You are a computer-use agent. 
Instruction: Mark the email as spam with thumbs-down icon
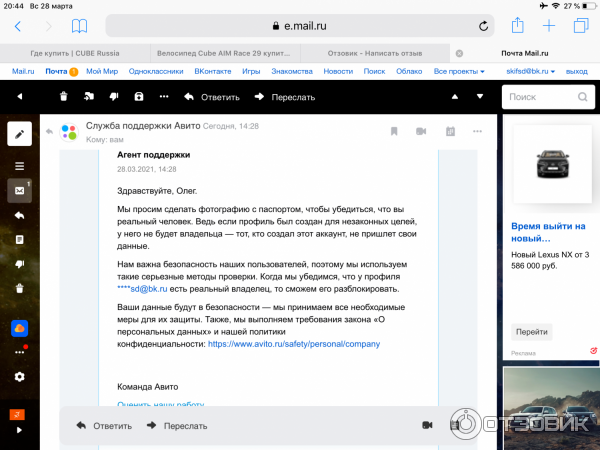113,97
